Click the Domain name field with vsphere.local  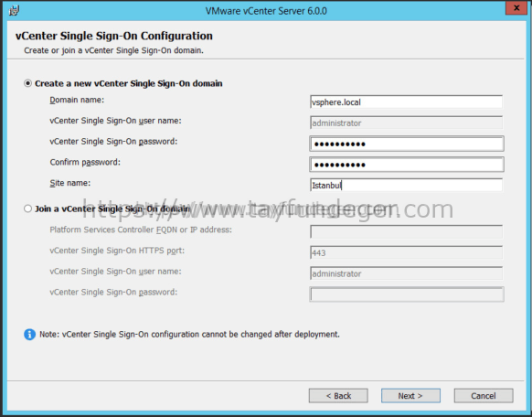pos(406,102)
